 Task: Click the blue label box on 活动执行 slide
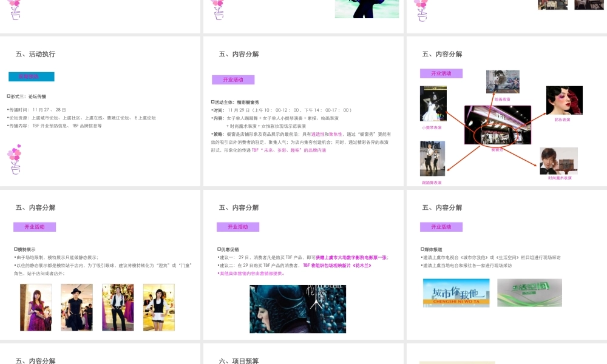(x=32, y=76)
